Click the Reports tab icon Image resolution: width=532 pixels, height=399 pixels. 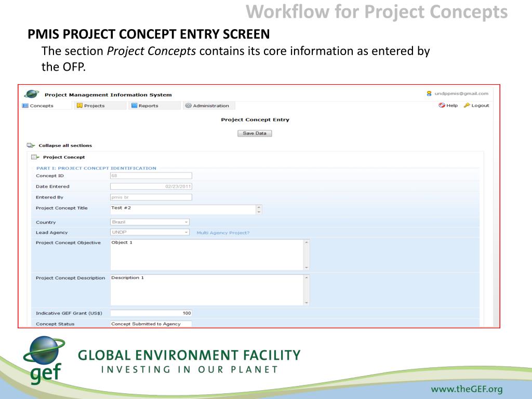pyautogui.click(x=135, y=105)
